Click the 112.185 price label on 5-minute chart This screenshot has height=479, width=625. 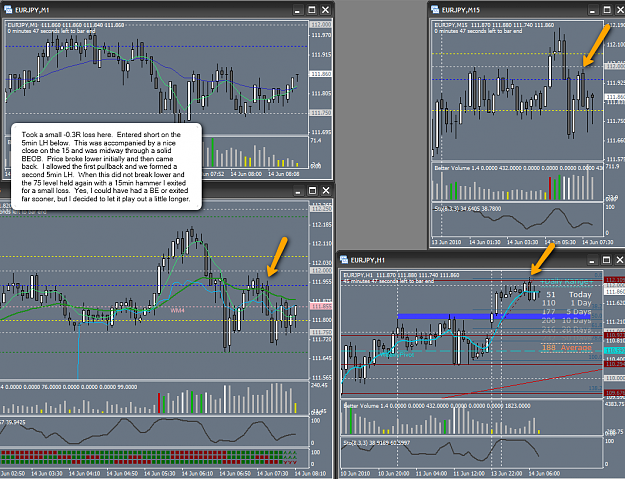tap(322, 225)
